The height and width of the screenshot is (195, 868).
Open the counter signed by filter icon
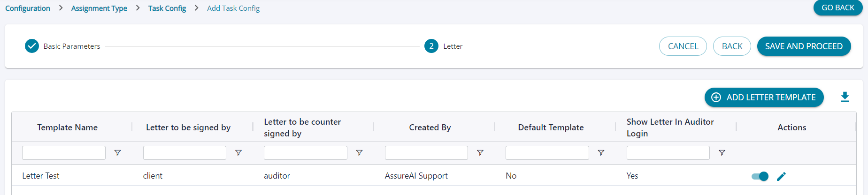[359, 153]
